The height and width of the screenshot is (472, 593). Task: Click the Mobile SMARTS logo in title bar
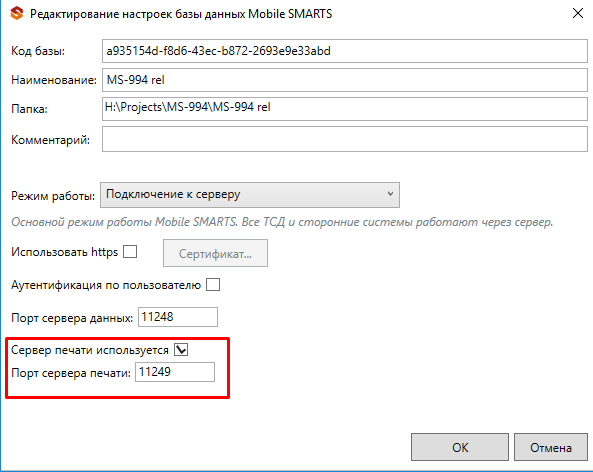[17, 14]
